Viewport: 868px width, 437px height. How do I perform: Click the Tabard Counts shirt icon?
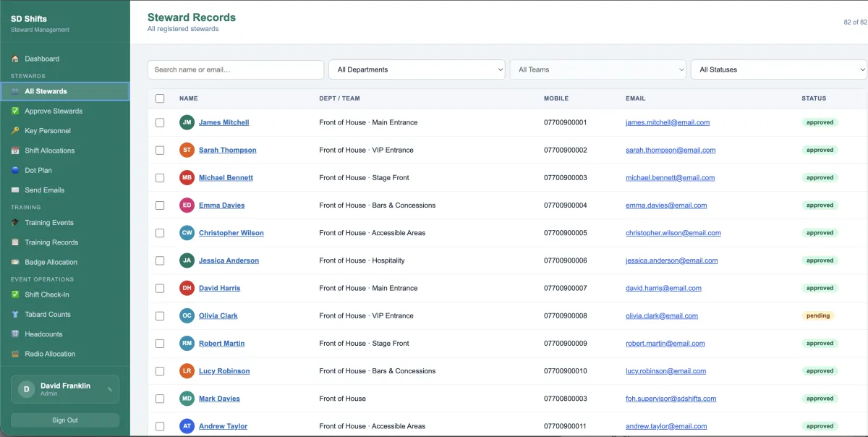pos(15,315)
